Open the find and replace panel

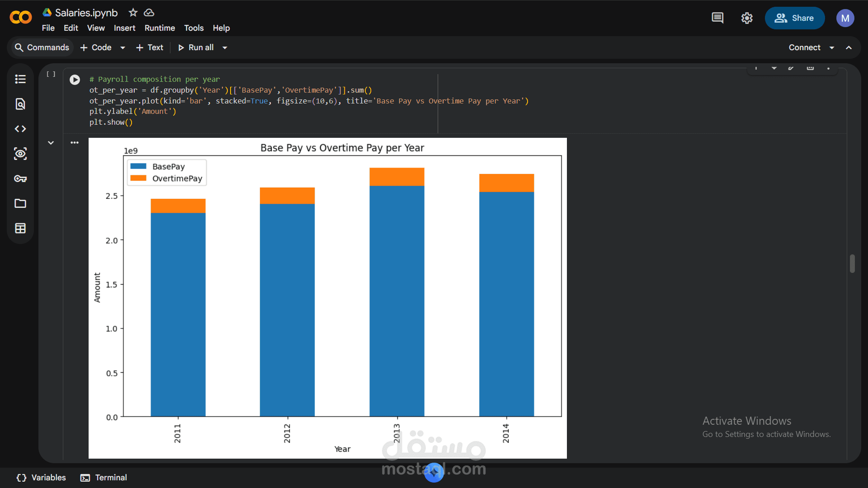[20, 104]
